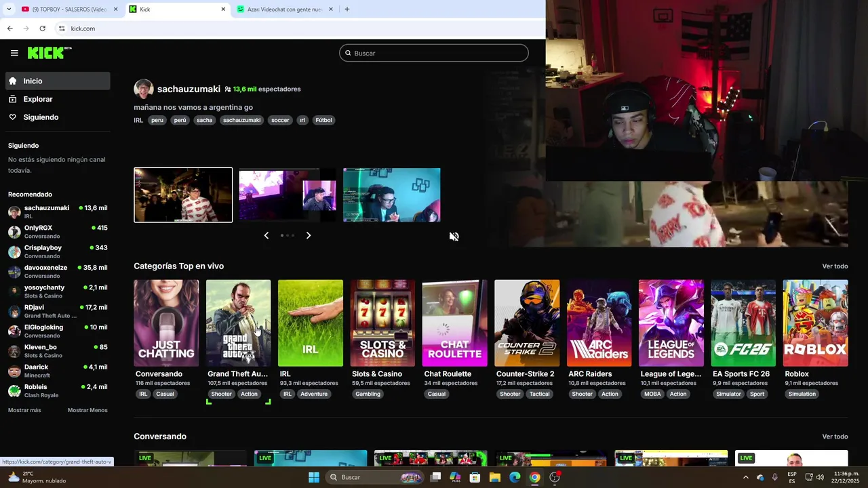The image size is (868, 488).
Task: Open yosoychanty recommended channel
Action: click(58, 291)
